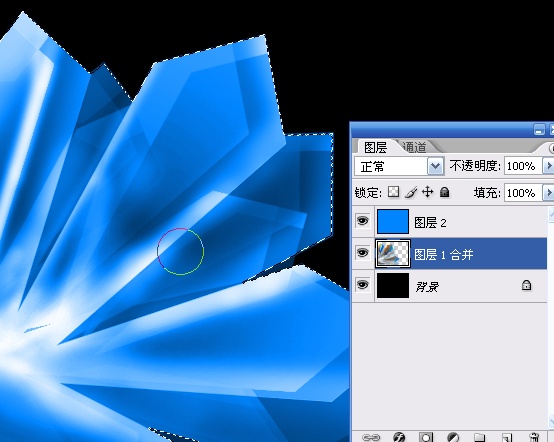
Task: Hide the 背景 layer eye icon
Action: pos(363,285)
